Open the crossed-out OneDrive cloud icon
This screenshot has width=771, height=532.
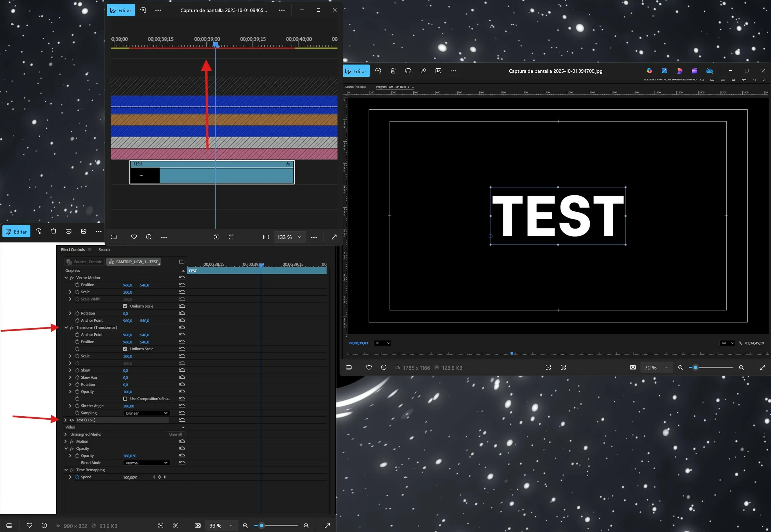coord(710,71)
